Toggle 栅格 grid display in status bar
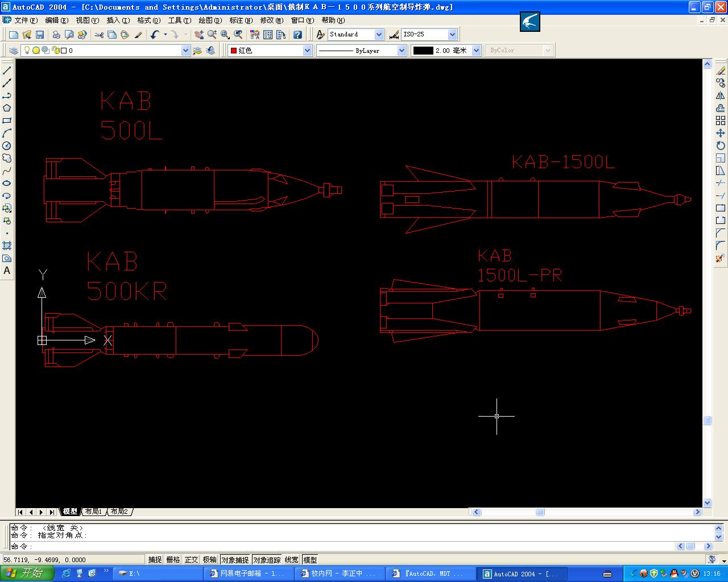Viewport: 728px width, 582px height. [173, 560]
